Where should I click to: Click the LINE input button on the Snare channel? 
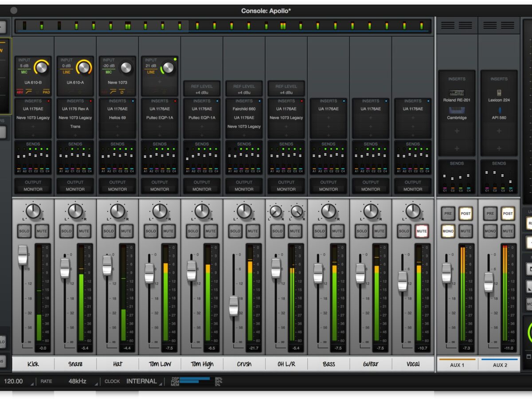click(x=66, y=72)
